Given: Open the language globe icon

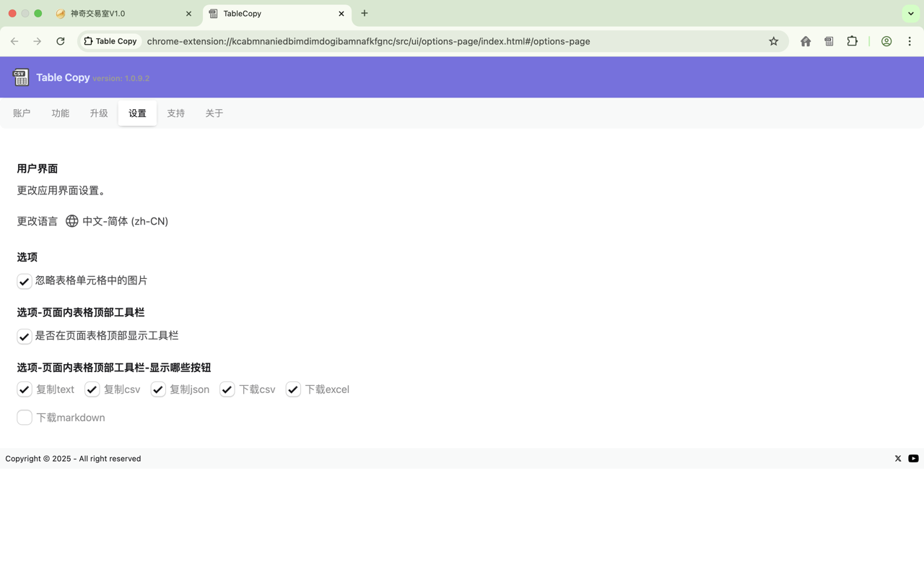Looking at the screenshot, I should coord(71,221).
